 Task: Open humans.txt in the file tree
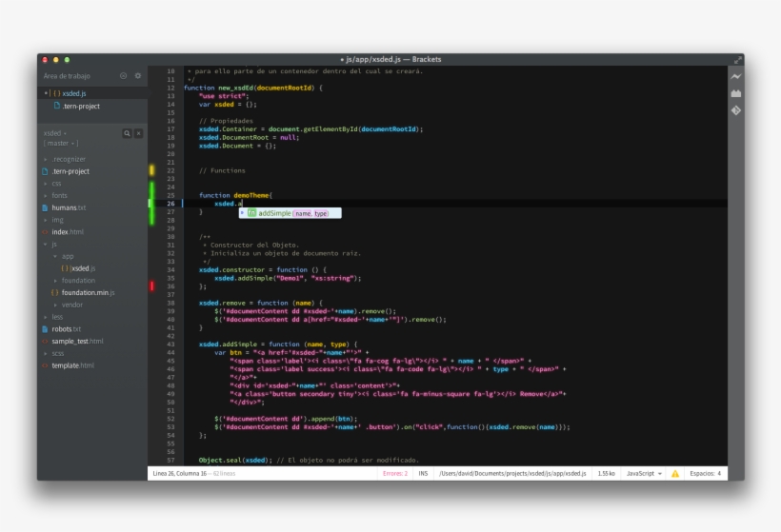point(69,207)
